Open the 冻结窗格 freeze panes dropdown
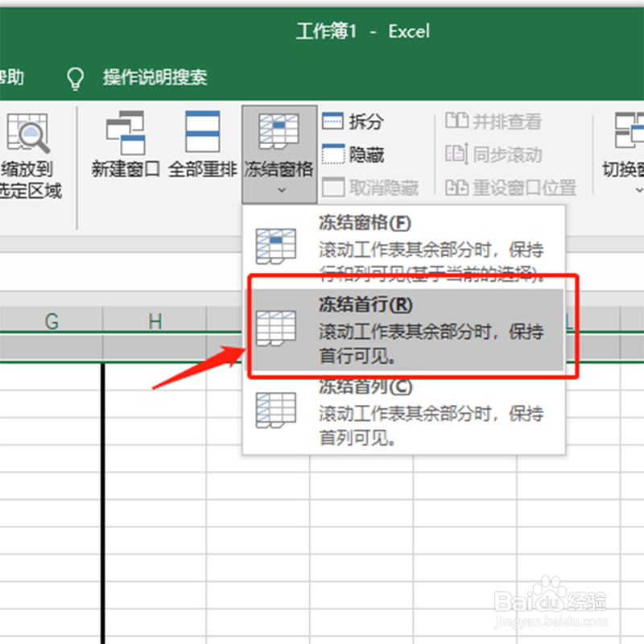The image size is (644, 644). [x=279, y=154]
